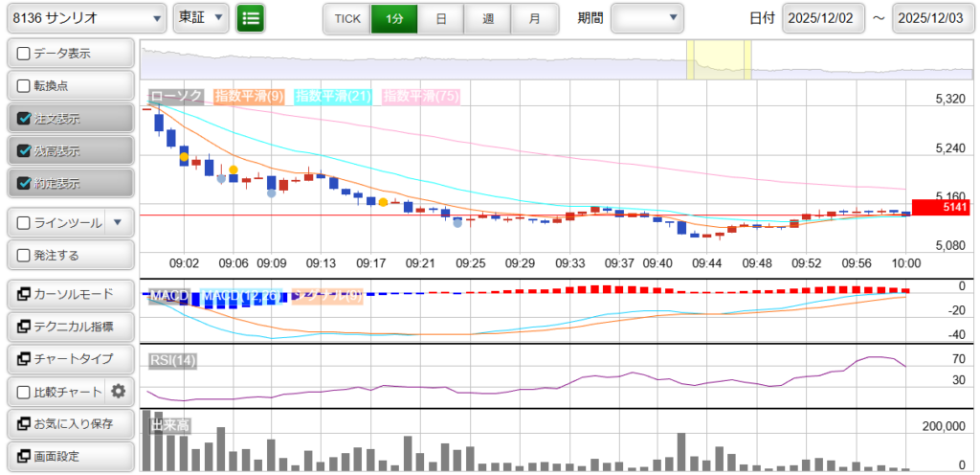The width and height of the screenshot is (980, 475).
Task: Toggle the 転換点 checkbox
Action: [25, 85]
